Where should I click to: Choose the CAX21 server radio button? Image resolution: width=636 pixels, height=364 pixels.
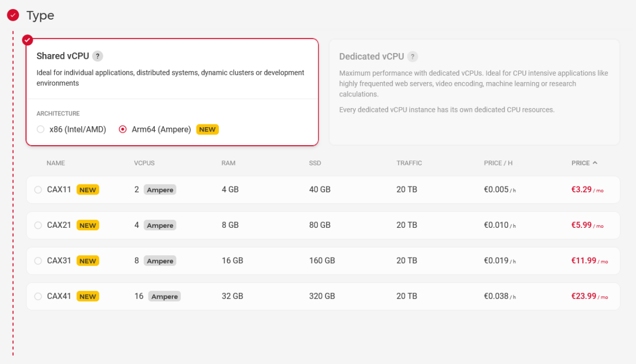tap(38, 225)
